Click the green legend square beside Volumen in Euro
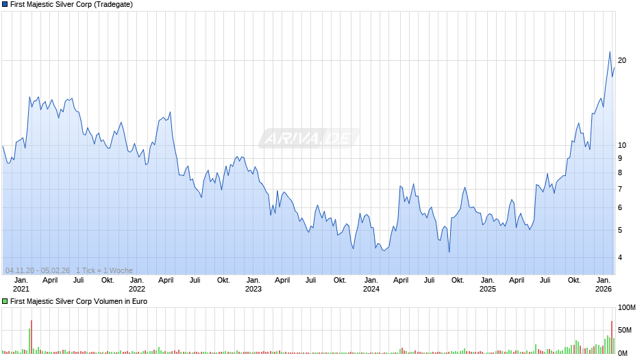 point(5,301)
